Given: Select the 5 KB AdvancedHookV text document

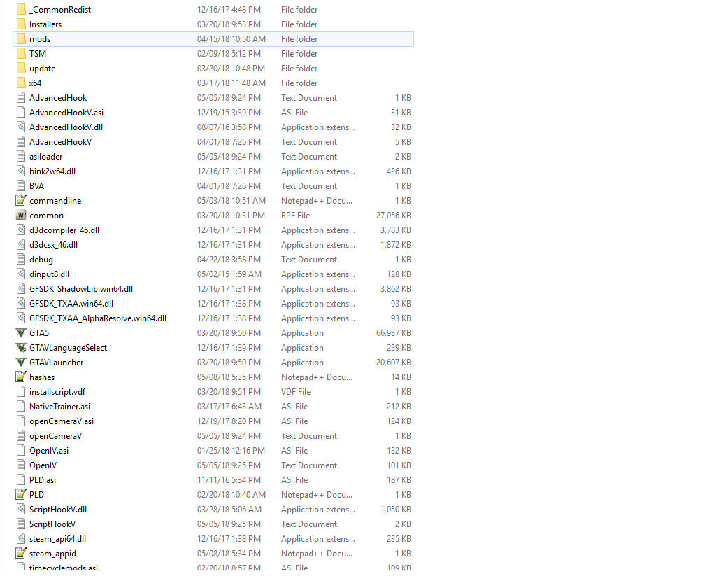Looking at the screenshot, I should point(60,142).
